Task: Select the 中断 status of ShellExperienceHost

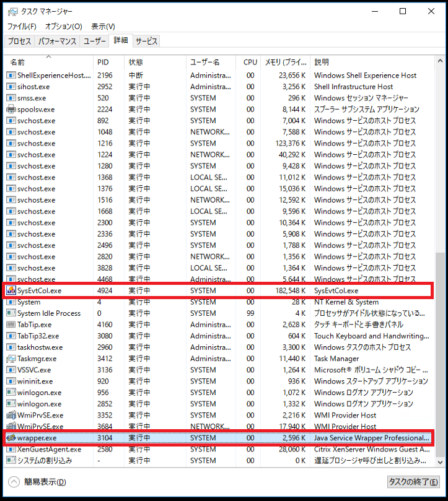Action: (x=136, y=76)
